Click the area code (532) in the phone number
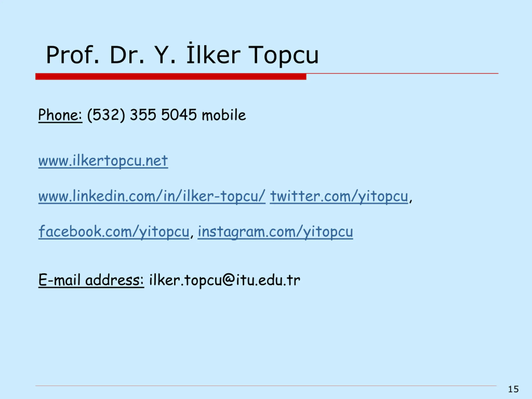This screenshot has width=532, height=399. click(x=106, y=115)
